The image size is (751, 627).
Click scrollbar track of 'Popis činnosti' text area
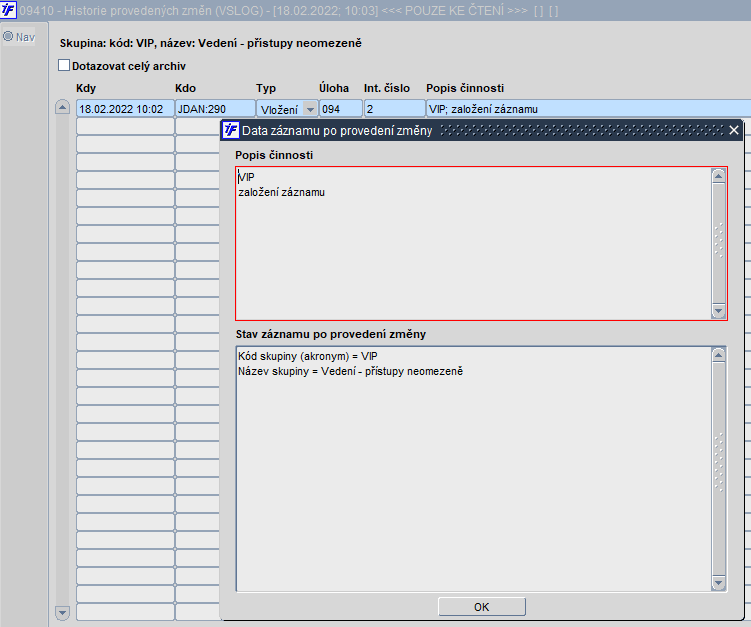[x=718, y=243]
